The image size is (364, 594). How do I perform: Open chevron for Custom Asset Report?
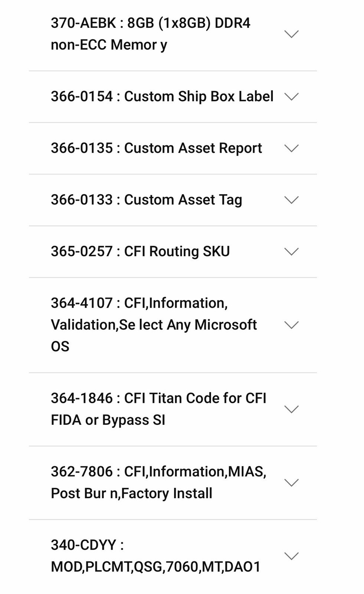[x=291, y=148]
